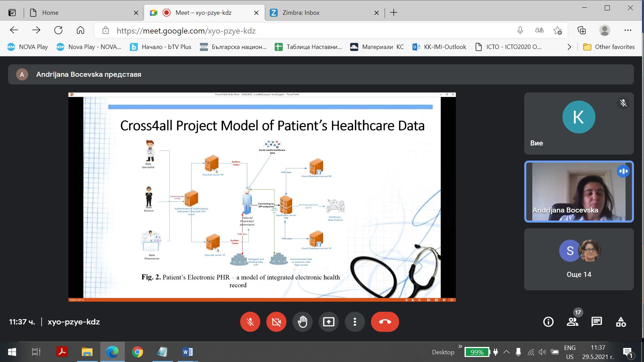
Task: Toggle the camera off button
Action: click(x=276, y=322)
